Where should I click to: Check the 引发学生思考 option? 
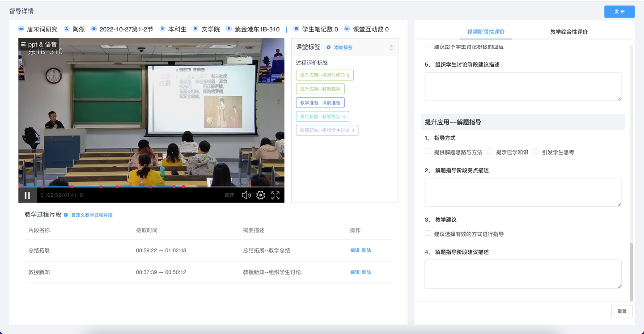click(535, 152)
